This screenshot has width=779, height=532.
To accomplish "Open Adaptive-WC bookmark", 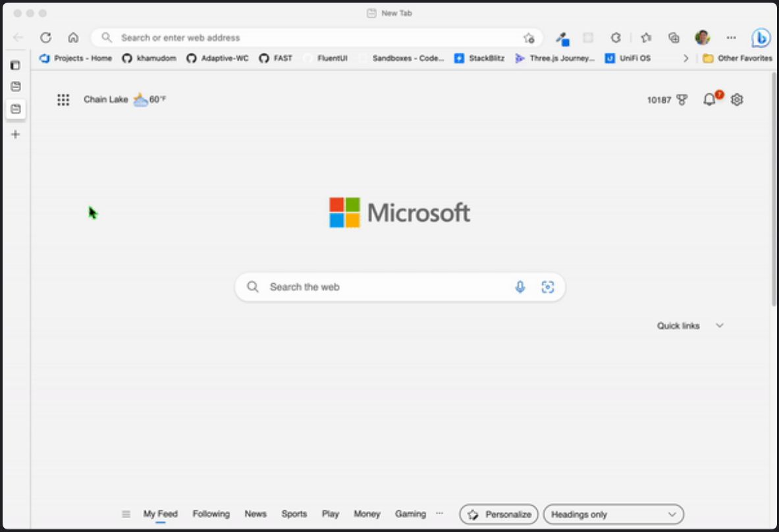I will point(217,59).
